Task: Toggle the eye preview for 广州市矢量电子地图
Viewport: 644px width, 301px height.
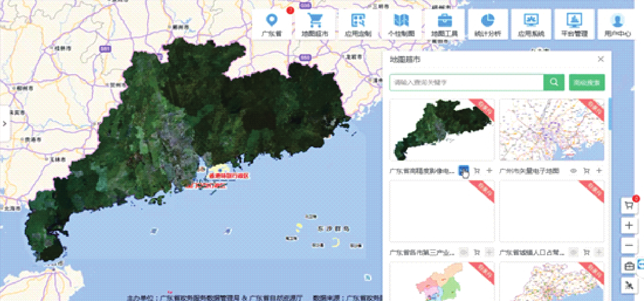Action: pyautogui.click(x=573, y=171)
